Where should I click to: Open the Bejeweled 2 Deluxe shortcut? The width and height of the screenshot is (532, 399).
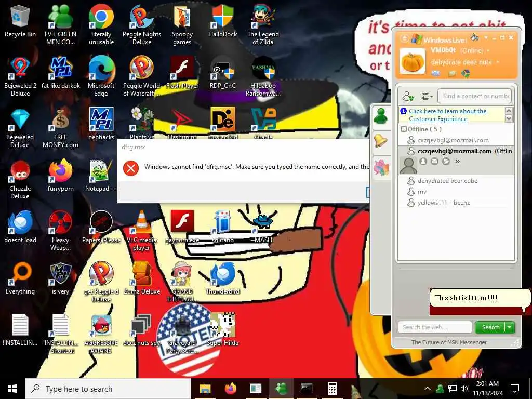(x=20, y=77)
